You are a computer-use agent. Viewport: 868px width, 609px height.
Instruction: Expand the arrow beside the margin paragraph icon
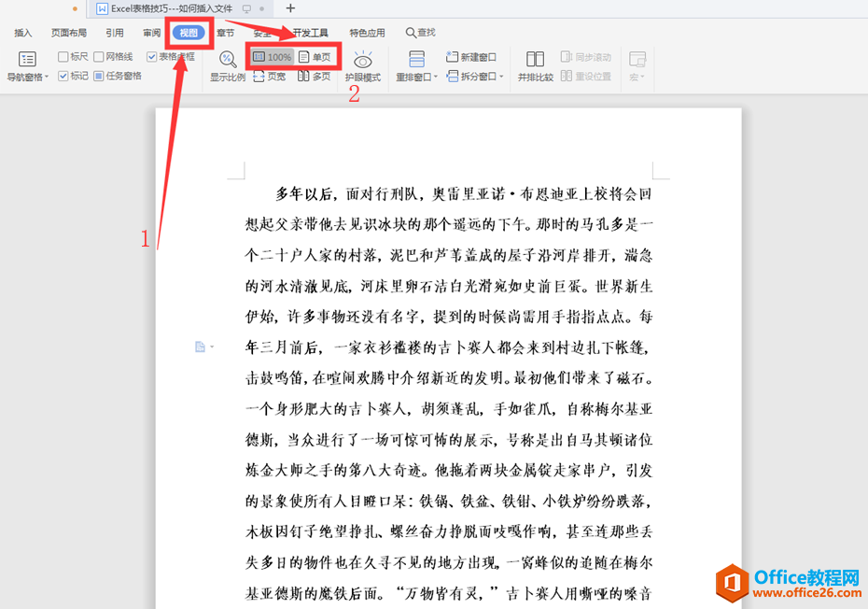pos(212,347)
